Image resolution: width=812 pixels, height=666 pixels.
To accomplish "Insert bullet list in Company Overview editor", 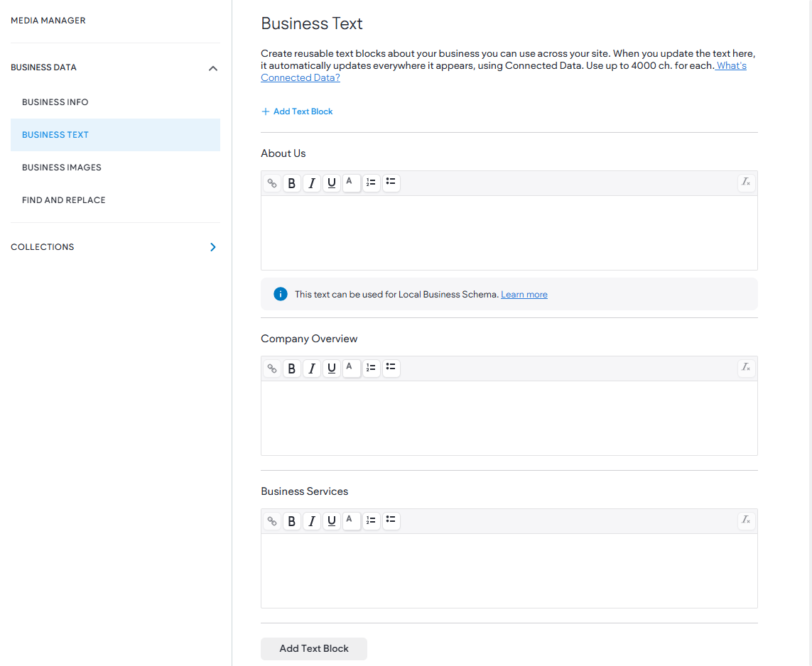I will click(391, 368).
